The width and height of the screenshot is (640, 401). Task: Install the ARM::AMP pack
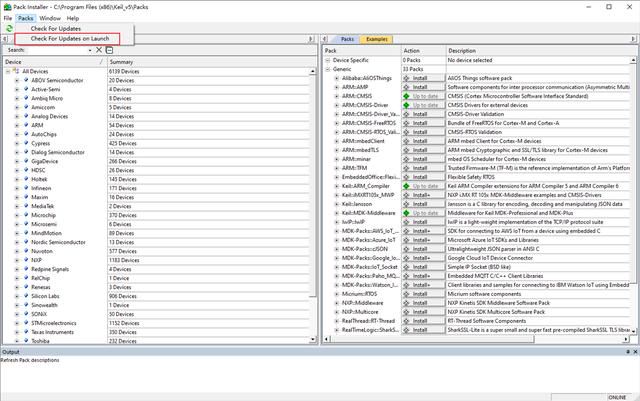(x=423, y=87)
